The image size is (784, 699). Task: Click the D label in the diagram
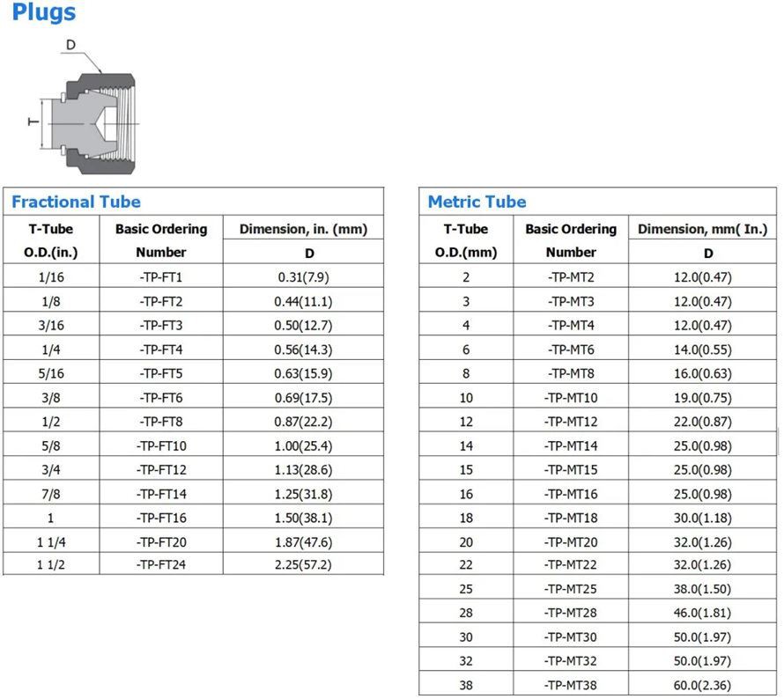[x=71, y=45]
